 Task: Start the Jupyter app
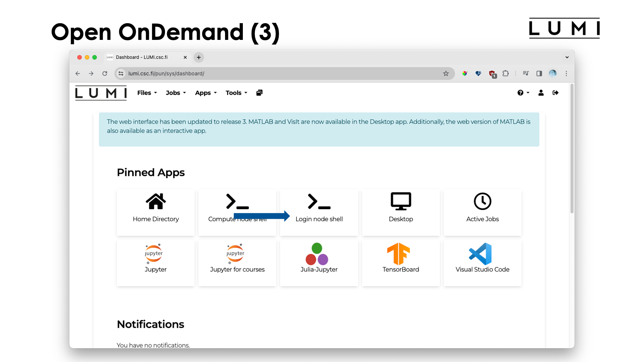coord(156,262)
